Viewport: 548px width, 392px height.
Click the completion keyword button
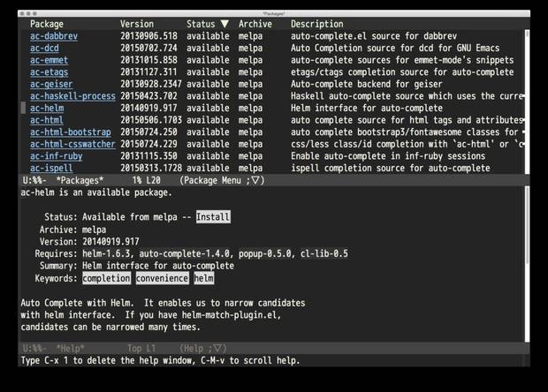[106, 279]
